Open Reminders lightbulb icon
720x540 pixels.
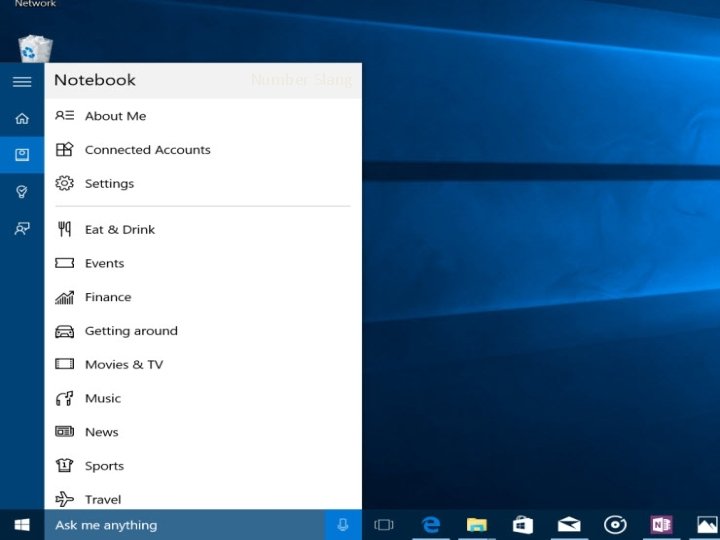point(22,191)
